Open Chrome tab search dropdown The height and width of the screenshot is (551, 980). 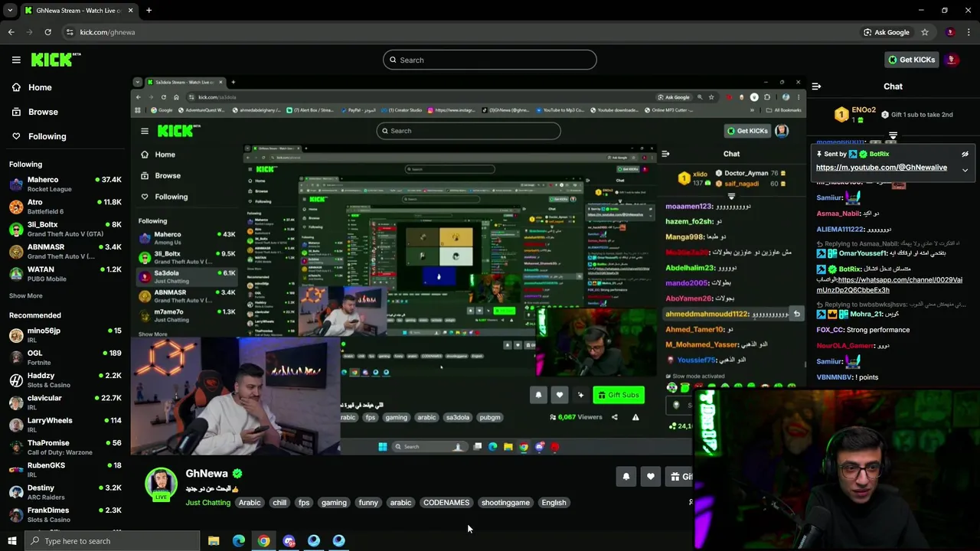[x=10, y=11]
